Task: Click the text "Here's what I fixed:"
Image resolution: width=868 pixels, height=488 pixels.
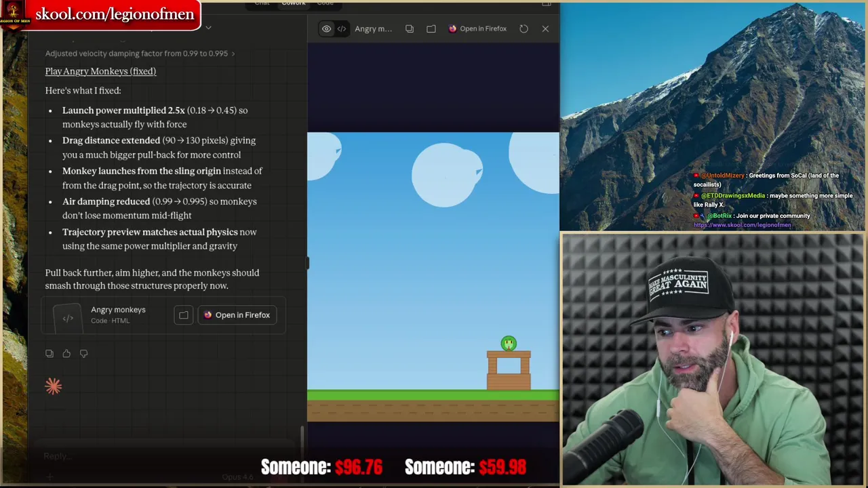Action: point(83,90)
